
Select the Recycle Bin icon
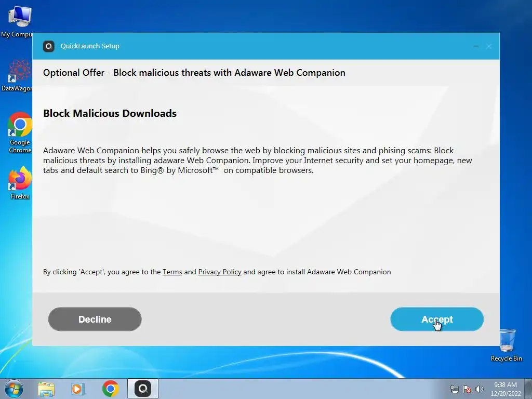coord(506,345)
